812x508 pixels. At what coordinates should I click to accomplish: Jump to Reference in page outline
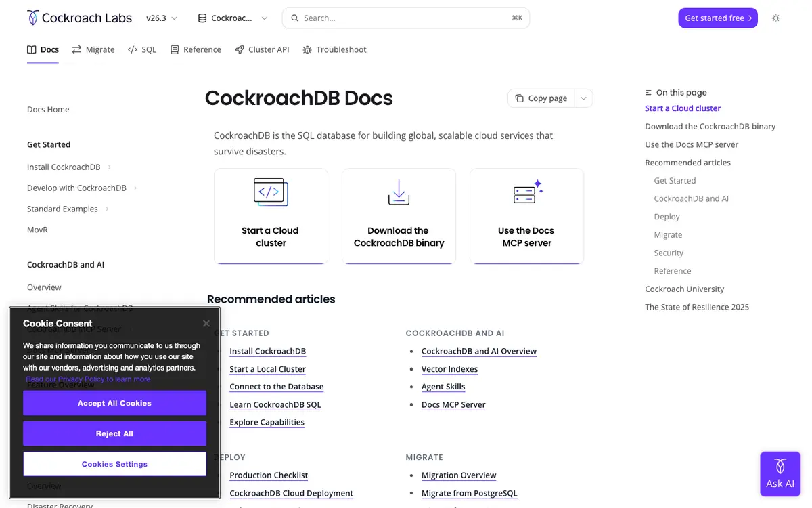pyautogui.click(x=673, y=271)
